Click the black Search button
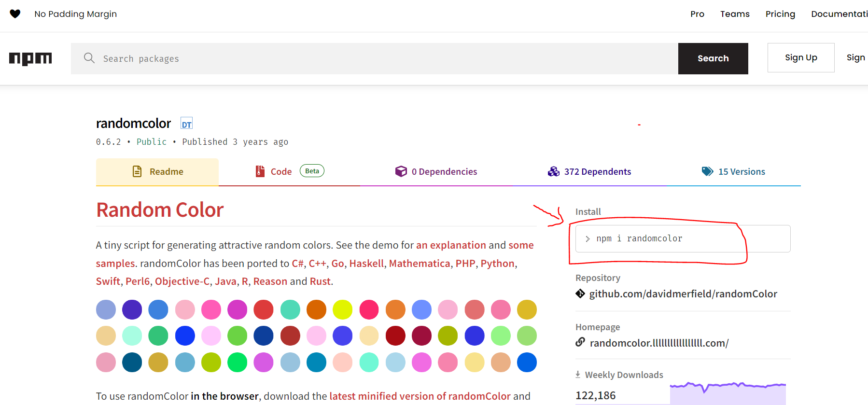Screen dimensions: 868x405 point(713,58)
